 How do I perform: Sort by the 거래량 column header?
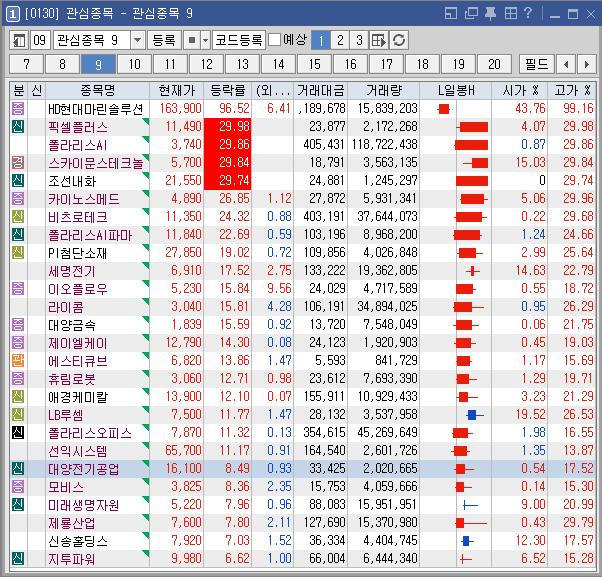point(384,91)
